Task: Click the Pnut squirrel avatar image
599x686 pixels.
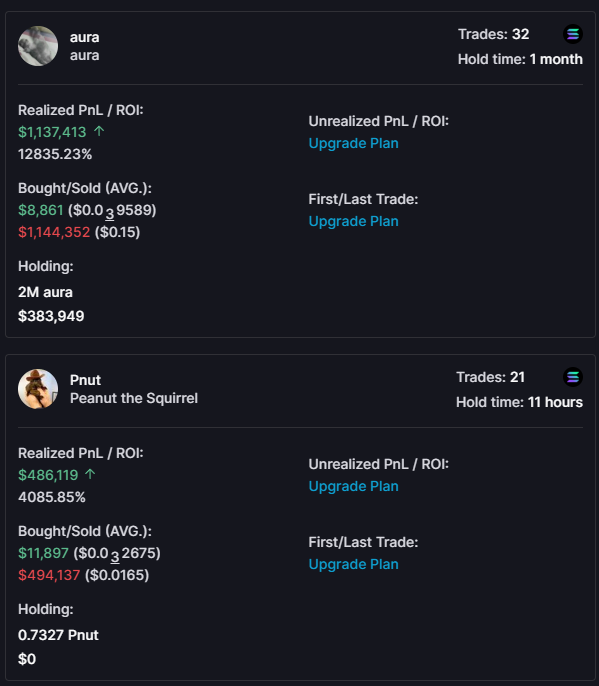Action: coord(38,389)
